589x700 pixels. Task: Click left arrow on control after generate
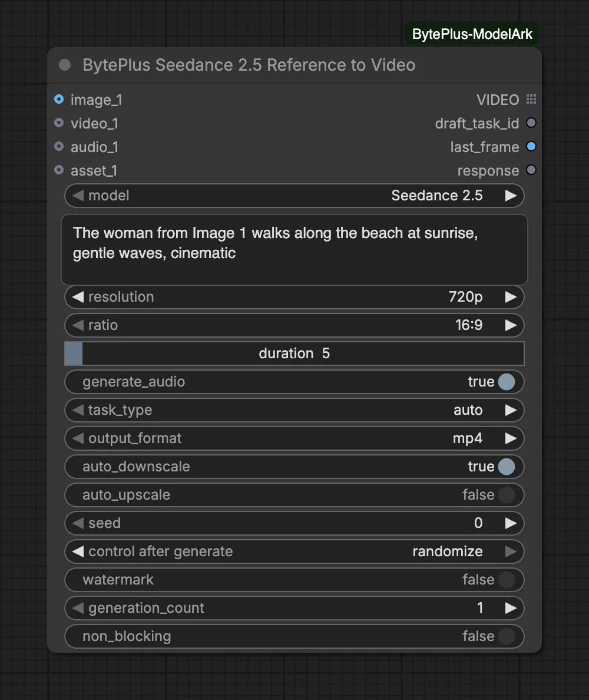pos(78,552)
